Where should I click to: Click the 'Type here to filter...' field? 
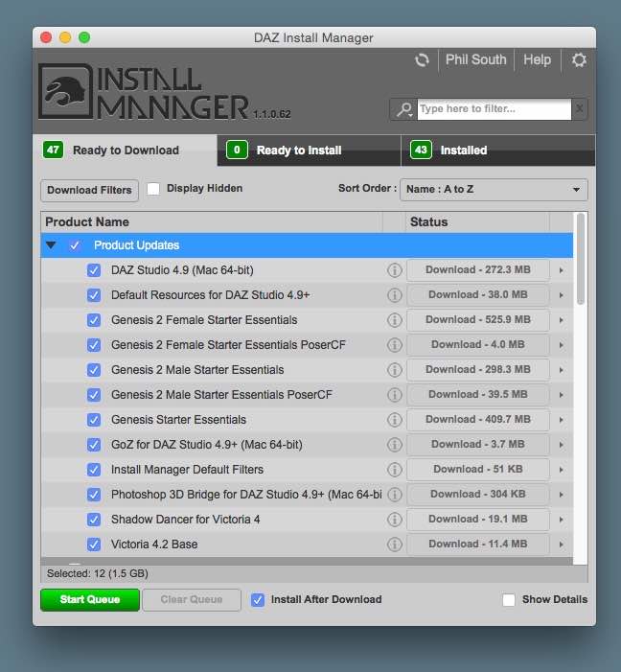click(494, 109)
